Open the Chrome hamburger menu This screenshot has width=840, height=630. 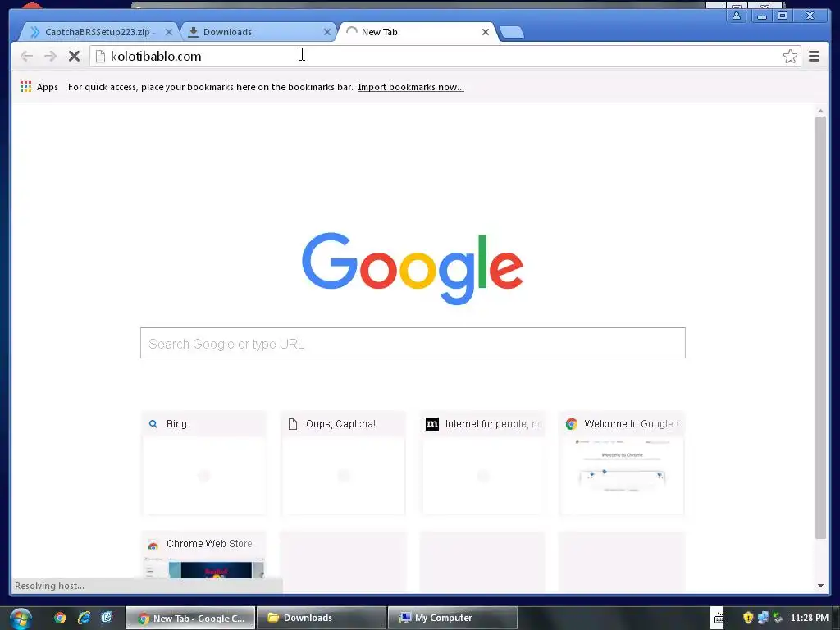[814, 57]
